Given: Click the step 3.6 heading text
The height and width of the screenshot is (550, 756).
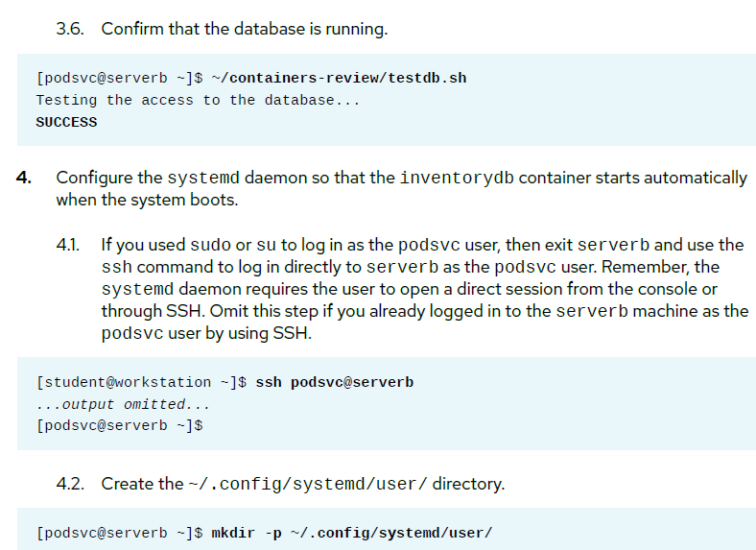Looking at the screenshot, I should click(222, 29).
